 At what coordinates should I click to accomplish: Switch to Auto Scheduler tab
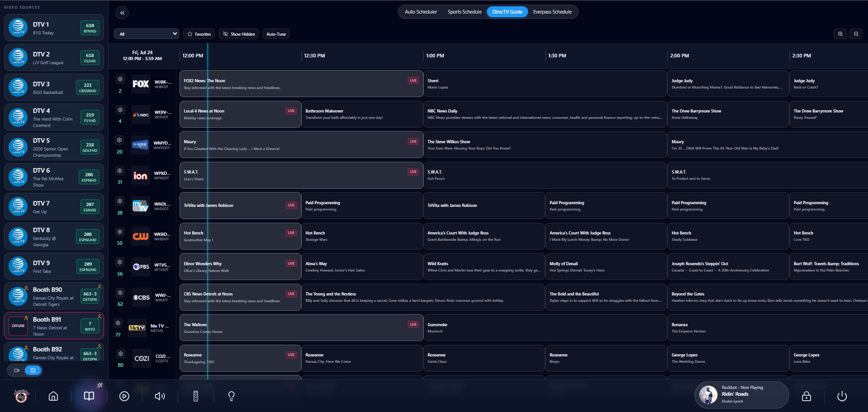click(x=421, y=12)
